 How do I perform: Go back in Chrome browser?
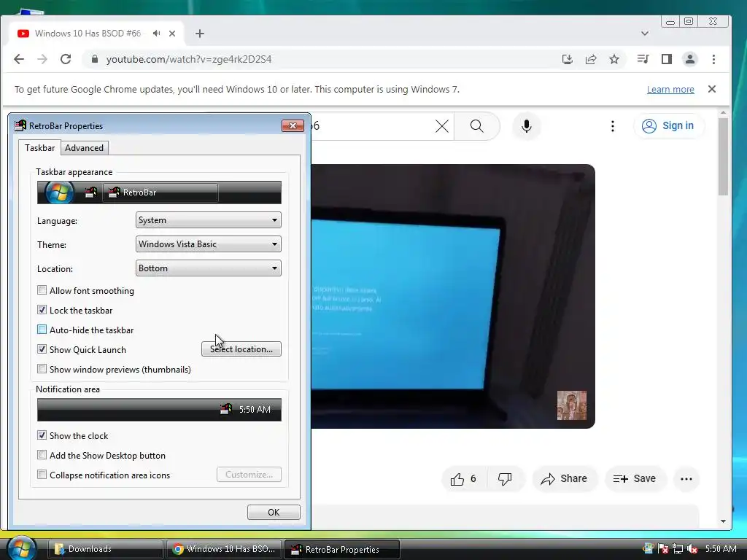pyautogui.click(x=19, y=59)
